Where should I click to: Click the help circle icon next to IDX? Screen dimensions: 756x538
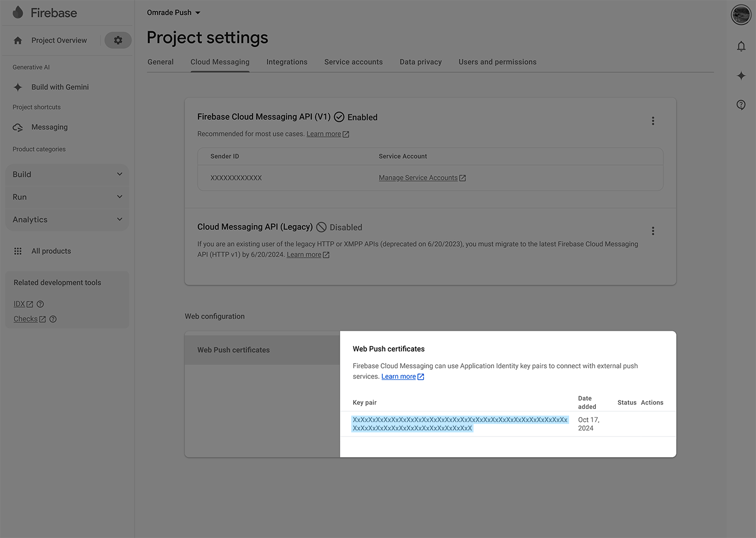pyautogui.click(x=40, y=304)
